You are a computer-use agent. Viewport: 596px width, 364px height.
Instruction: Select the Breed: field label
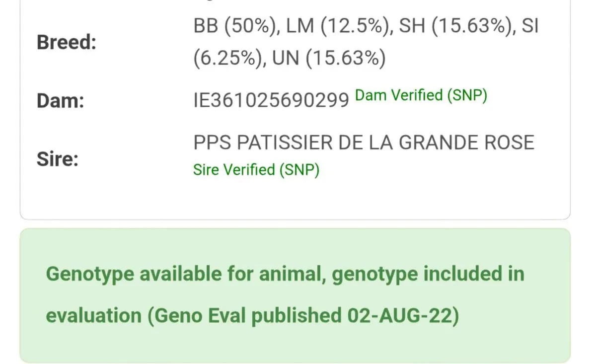[x=66, y=42]
